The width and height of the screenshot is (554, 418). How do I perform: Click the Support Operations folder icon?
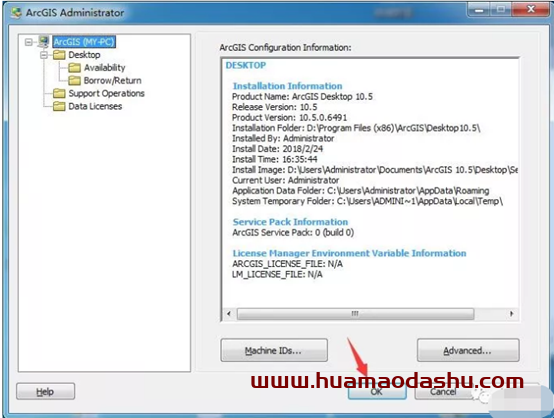pyautogui.click(x=59, y=93)
